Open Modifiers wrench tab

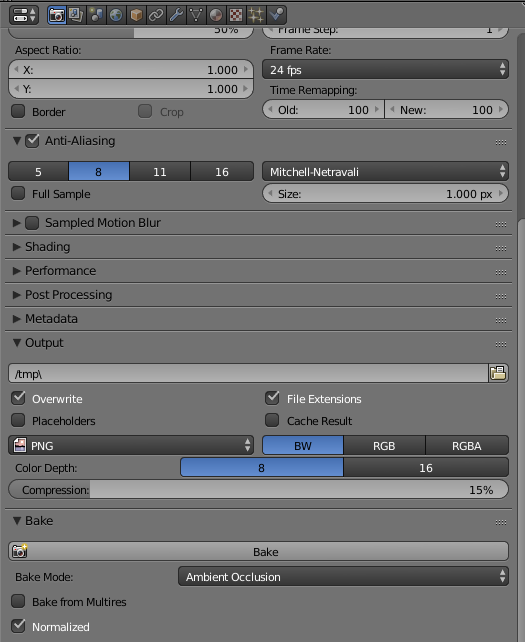[x=176, y=15]
